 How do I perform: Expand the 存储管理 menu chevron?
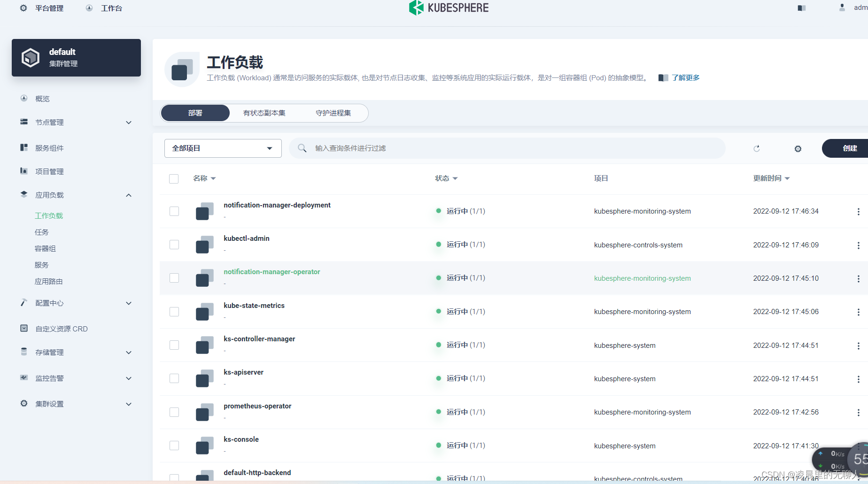click(x=129, y=353)
